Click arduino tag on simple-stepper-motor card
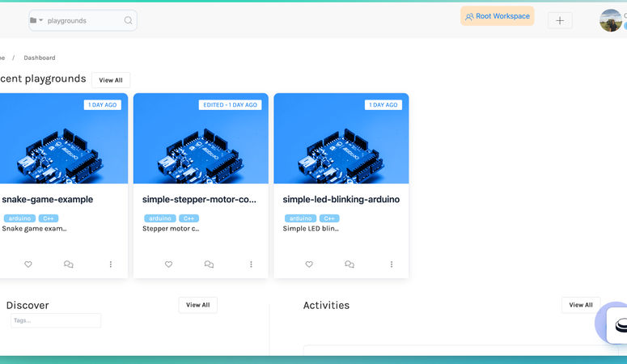Image resolution: width=627 pixels, height=364 pixels. [160, 218]
